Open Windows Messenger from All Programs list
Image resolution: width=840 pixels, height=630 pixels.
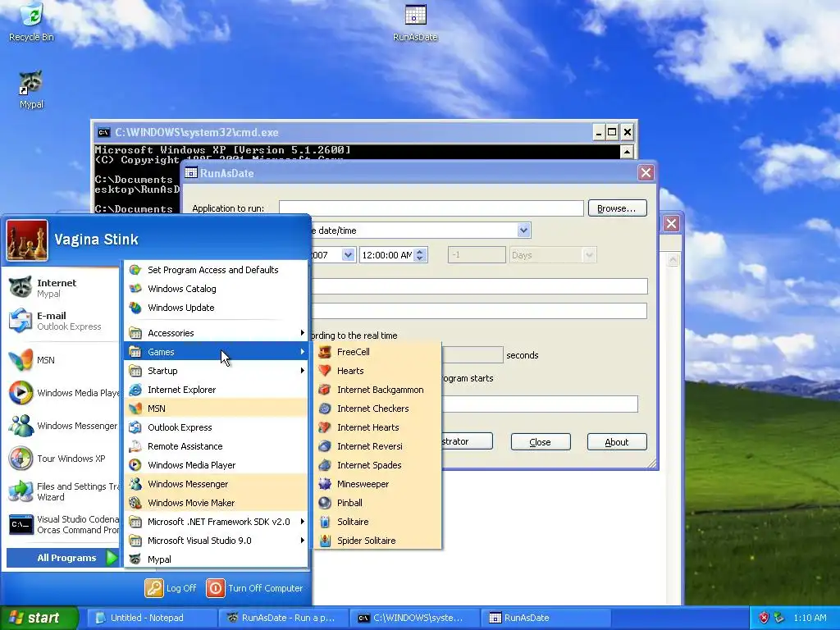(x=217, y=484)
